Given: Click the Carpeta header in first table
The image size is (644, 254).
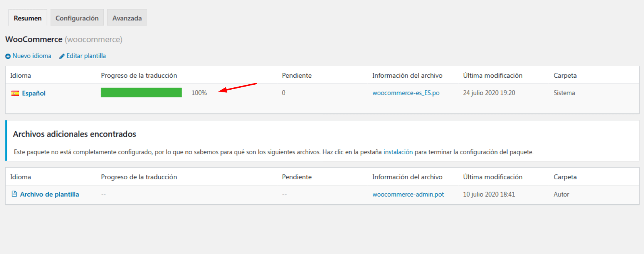Looking at the screenshot, I should point(565,75).
